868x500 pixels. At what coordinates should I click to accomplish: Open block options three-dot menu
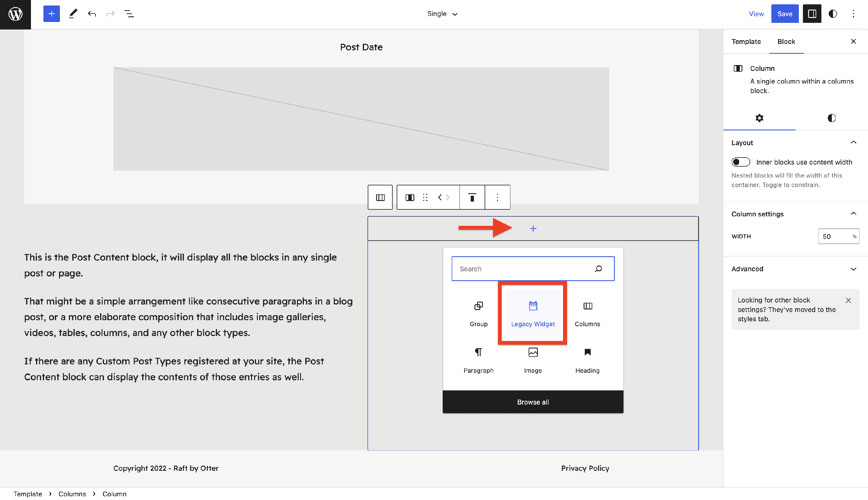497,197
